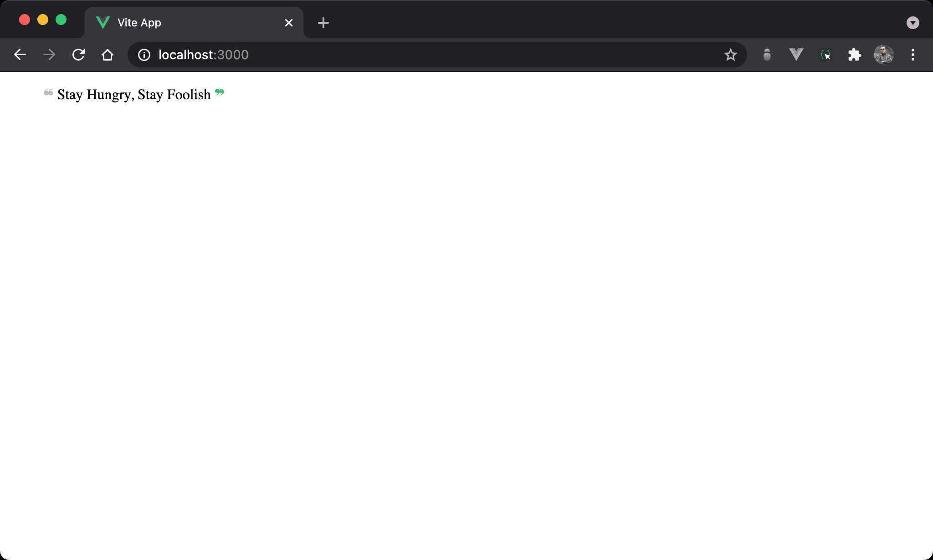Click the green closing quote mark
This screenshot has width=933, height=560.
tap(219, 92)
